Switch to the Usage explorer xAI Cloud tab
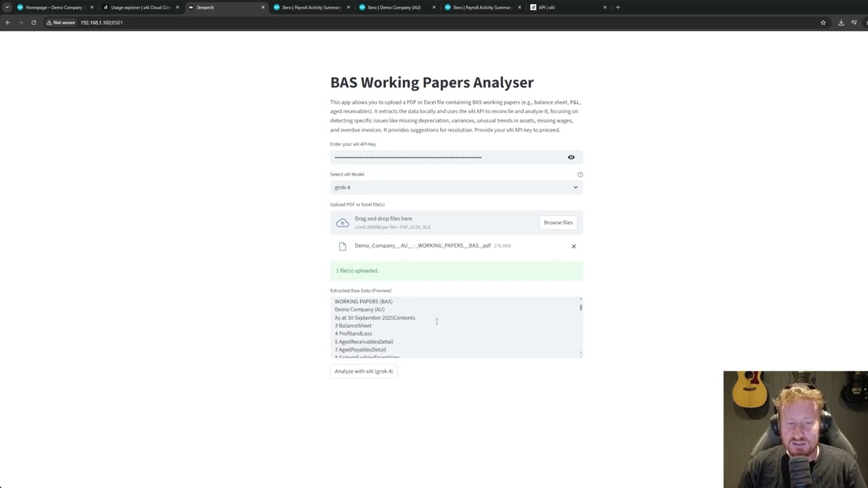The width and height of the screenshot is (868, 488). coord(140,7)
